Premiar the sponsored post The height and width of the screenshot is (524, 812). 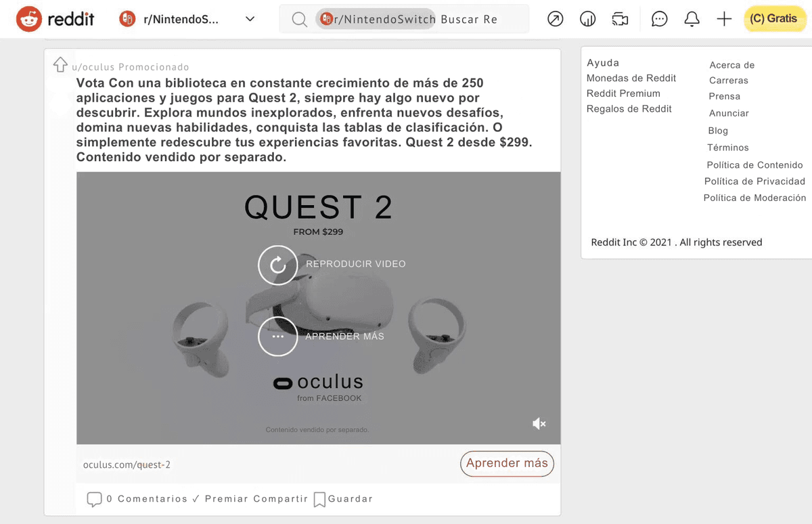click(x=224, y=498)
